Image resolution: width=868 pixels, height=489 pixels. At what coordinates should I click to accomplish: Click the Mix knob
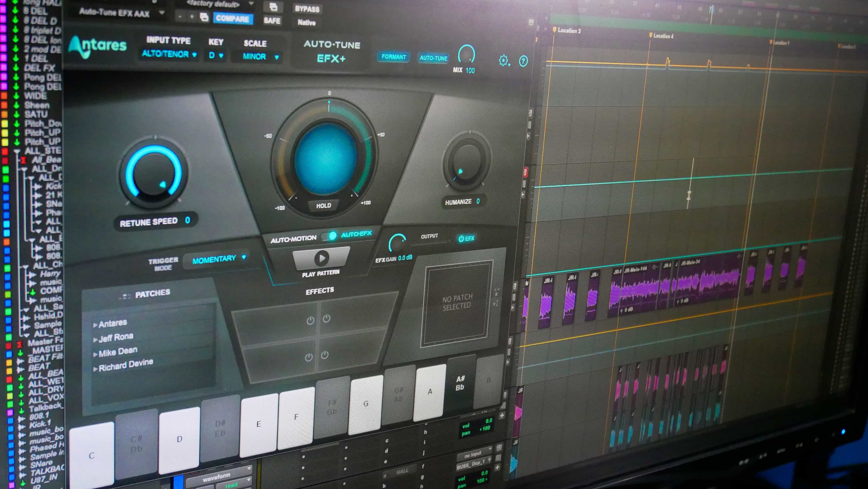click(x=466, y=54)
